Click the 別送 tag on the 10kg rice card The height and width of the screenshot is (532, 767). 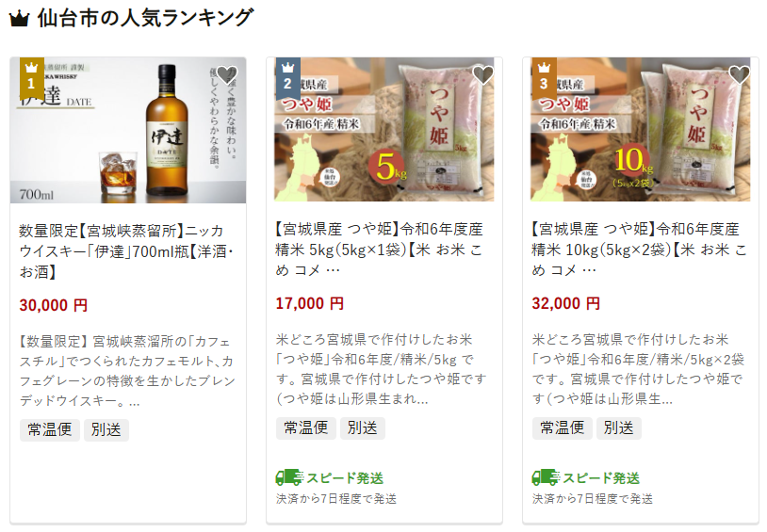pos(619,427)
